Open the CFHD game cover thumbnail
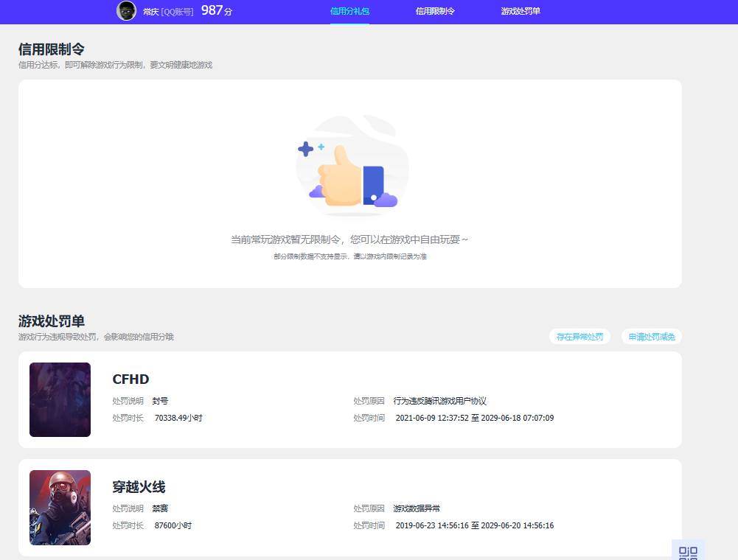The width and height of the screenshot is (738, 560). click(x=60, y=399)
